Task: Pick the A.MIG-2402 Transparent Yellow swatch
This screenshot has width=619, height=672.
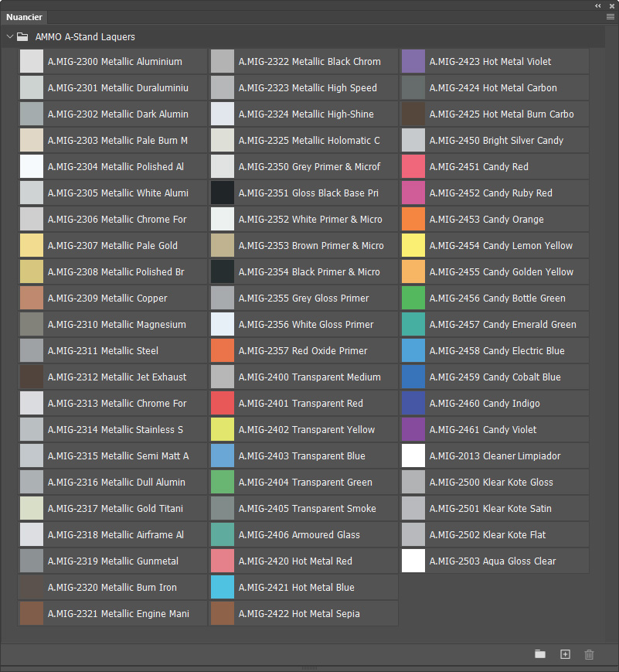Action: 223,429
